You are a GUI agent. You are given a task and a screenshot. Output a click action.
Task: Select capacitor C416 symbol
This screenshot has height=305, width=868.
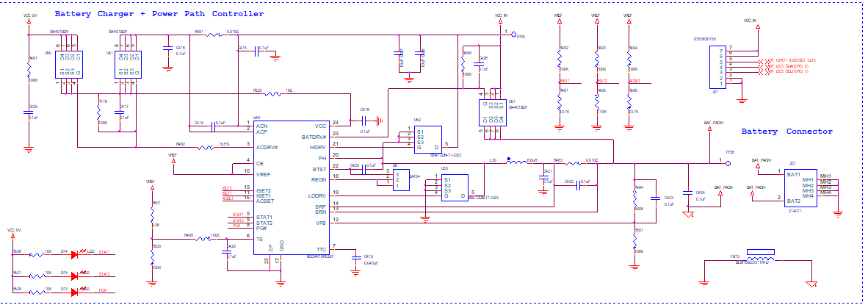pyautogui.click(x=167, y=49)
